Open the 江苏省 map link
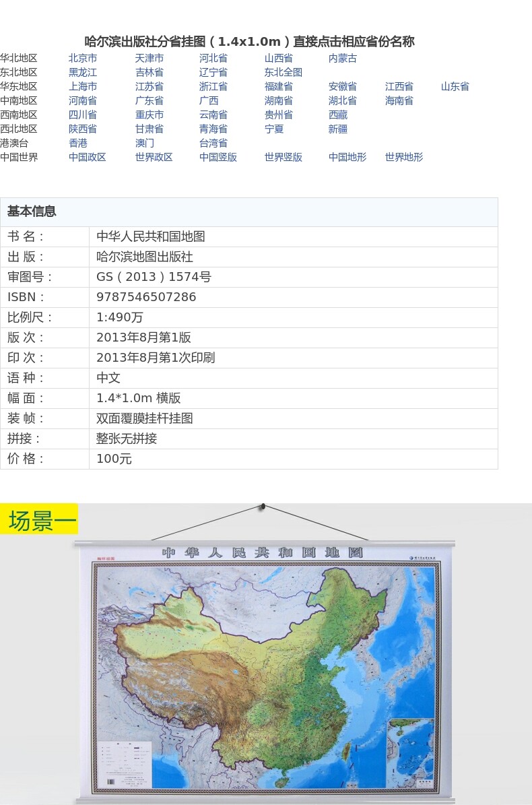The width and height of the screenshot is (532, 805). point(149,86)
